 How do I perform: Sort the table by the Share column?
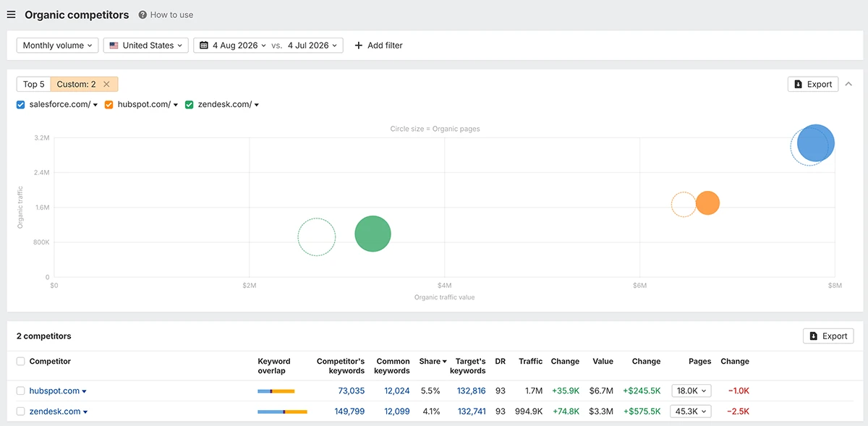[x=433, y=361]
